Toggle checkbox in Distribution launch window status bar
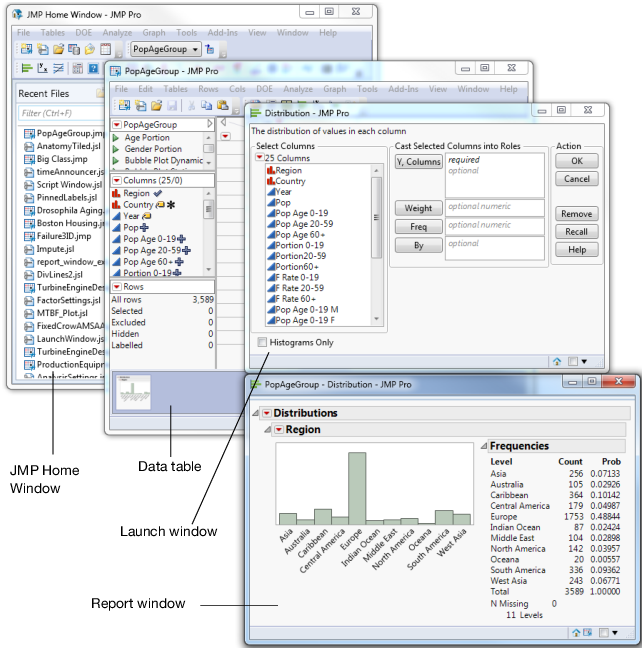Viewport: 644px width, 650px height. point(573,361)
